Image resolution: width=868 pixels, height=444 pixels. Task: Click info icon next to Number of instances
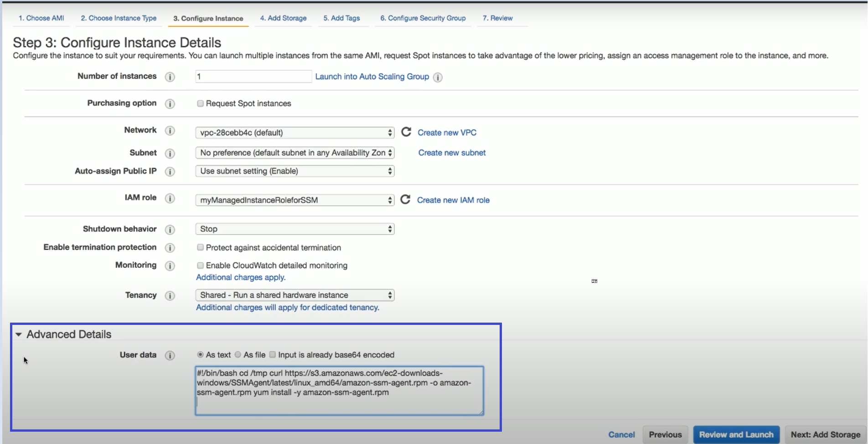click(170, 77)
